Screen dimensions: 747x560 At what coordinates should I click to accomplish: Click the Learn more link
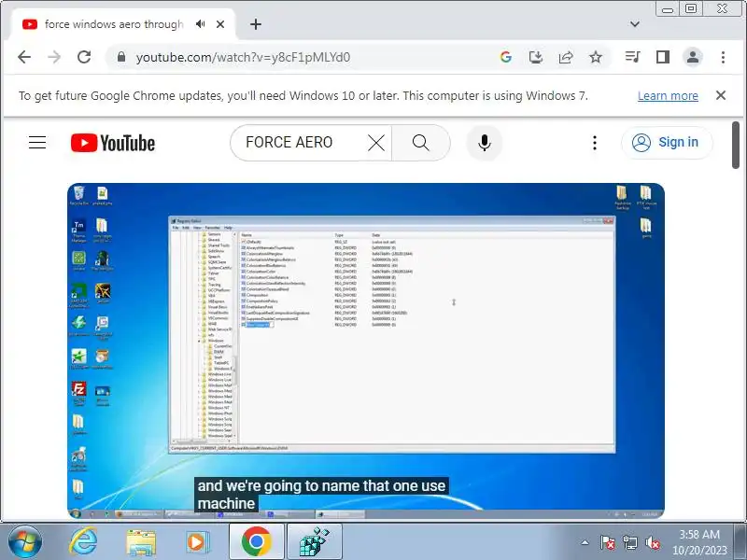point(668,96)
